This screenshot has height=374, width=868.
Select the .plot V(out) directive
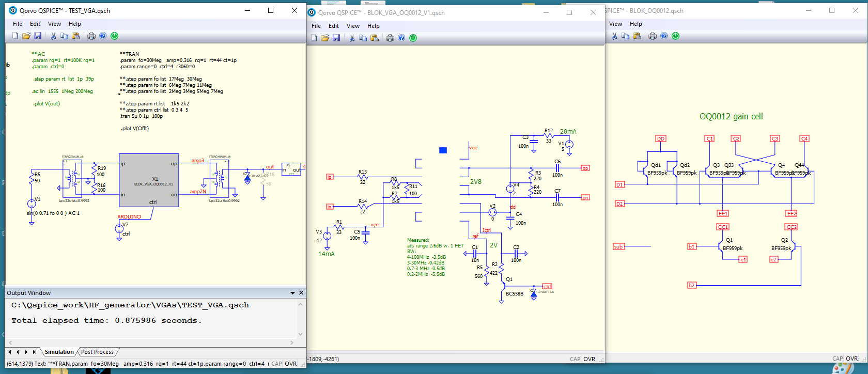[x=47, y=104]
